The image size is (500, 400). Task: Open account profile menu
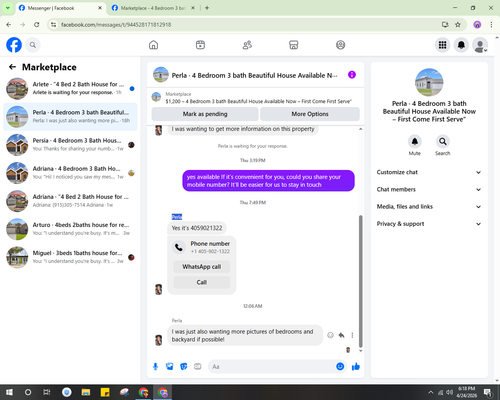coord(480,45)
